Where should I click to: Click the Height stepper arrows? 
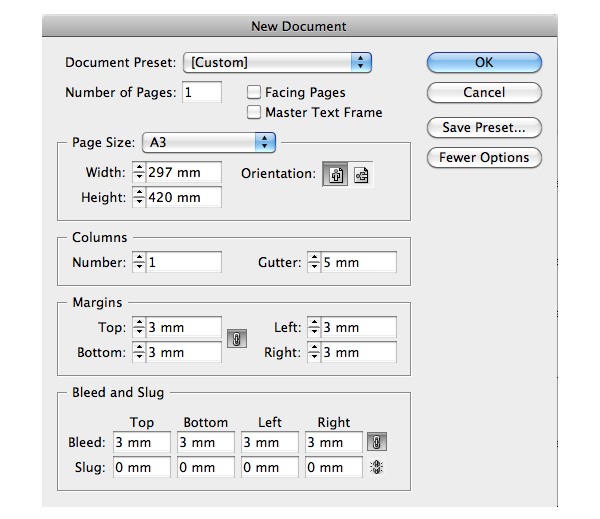[139, 197]
